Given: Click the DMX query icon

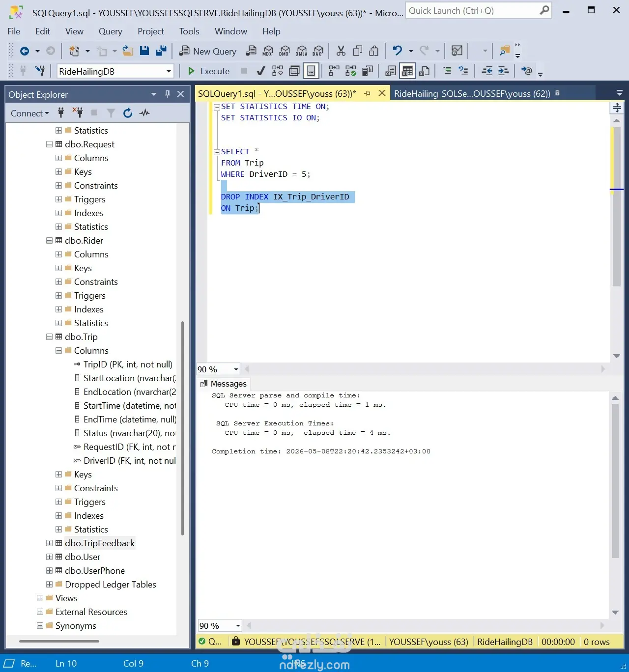Looking at the screenshot, I should (285, 51).
